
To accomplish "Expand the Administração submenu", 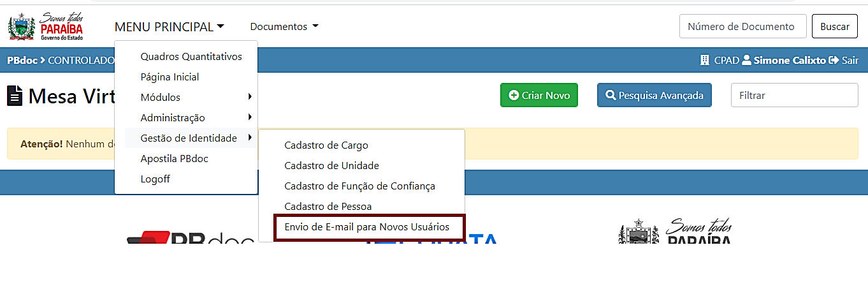I will pyautogui.click(x=173, y=118).
